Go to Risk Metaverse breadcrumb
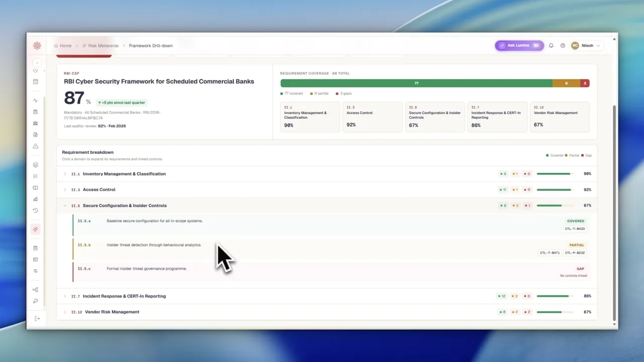 click(x=101, y=46)
